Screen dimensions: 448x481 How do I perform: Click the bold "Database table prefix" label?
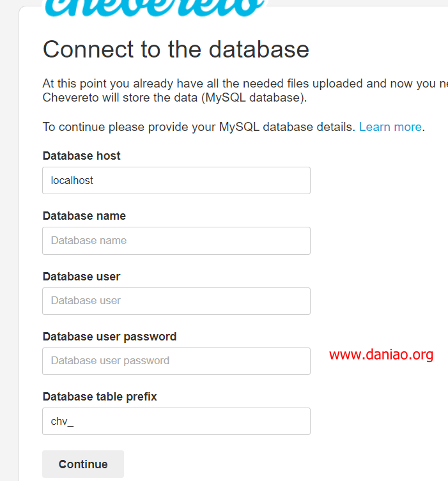coord(100,397)
